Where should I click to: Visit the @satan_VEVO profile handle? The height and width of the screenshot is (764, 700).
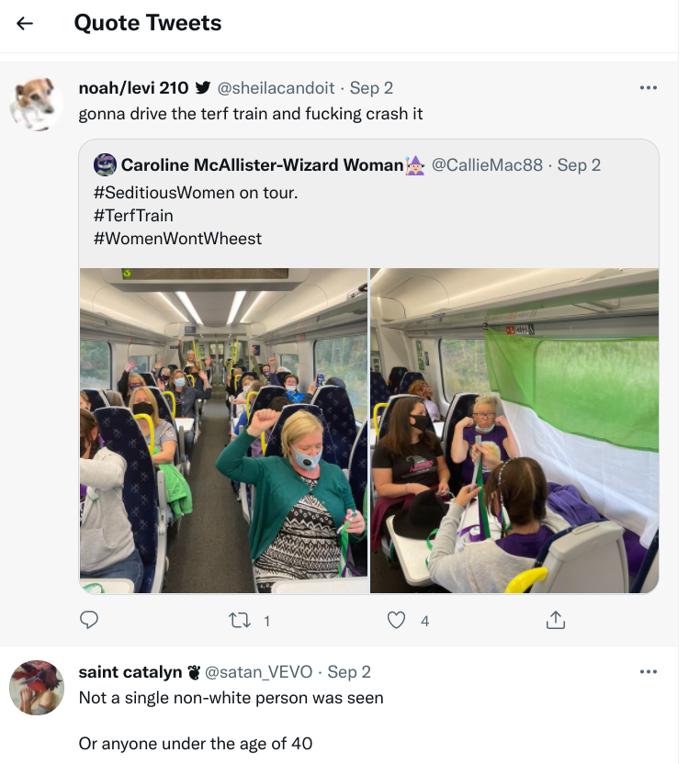coord(259,672)
